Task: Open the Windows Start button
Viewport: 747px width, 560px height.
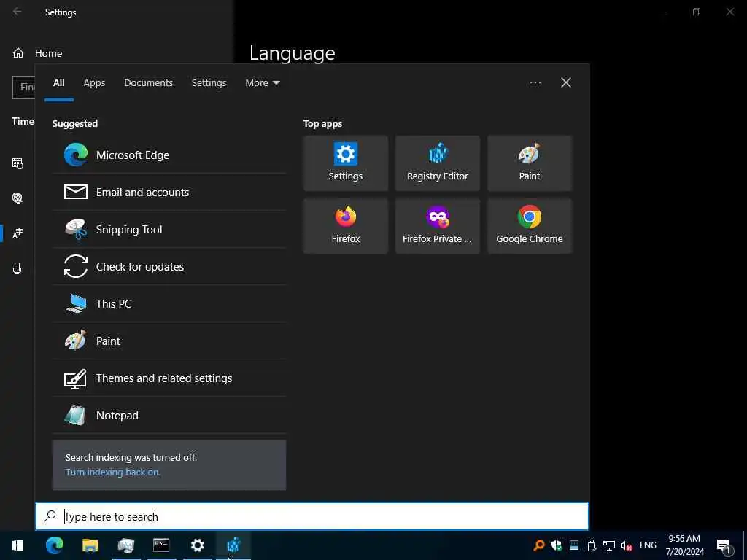Action: [18, 545]
